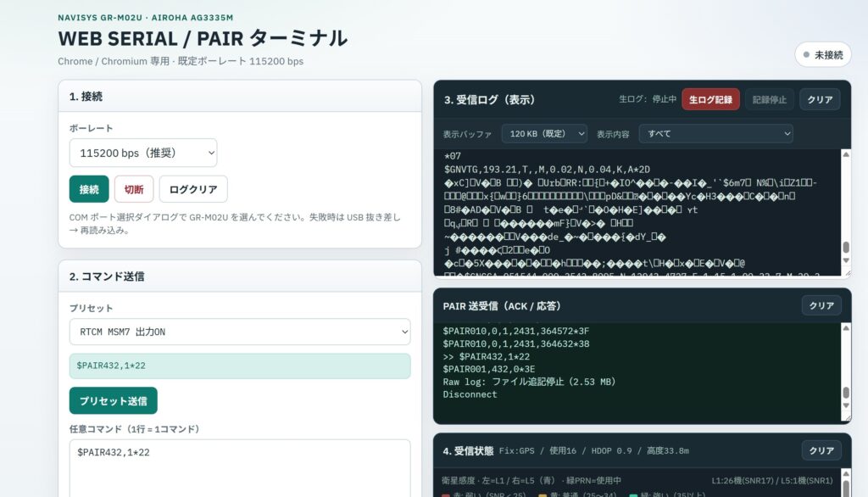The image size is (868, 497).
Task: Click the ログクリア button
Action: tap(193, 189)
